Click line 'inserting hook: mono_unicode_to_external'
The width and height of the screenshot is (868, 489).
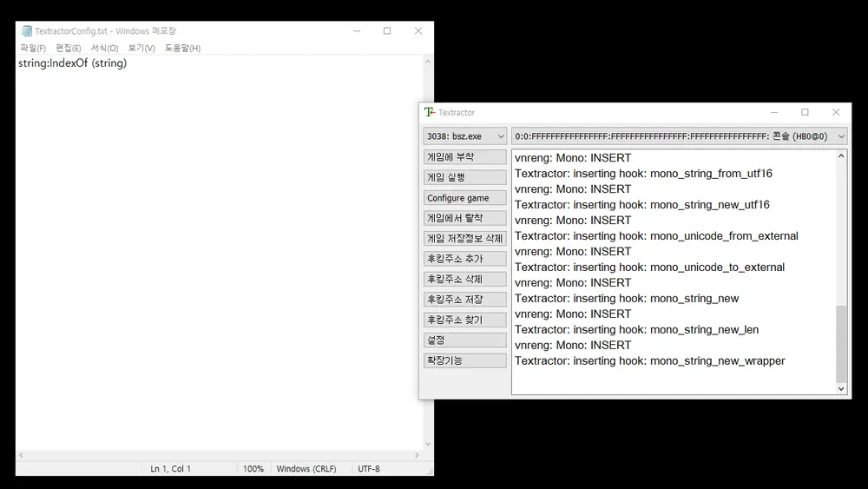pyautogui.click(x=650, y=267)
